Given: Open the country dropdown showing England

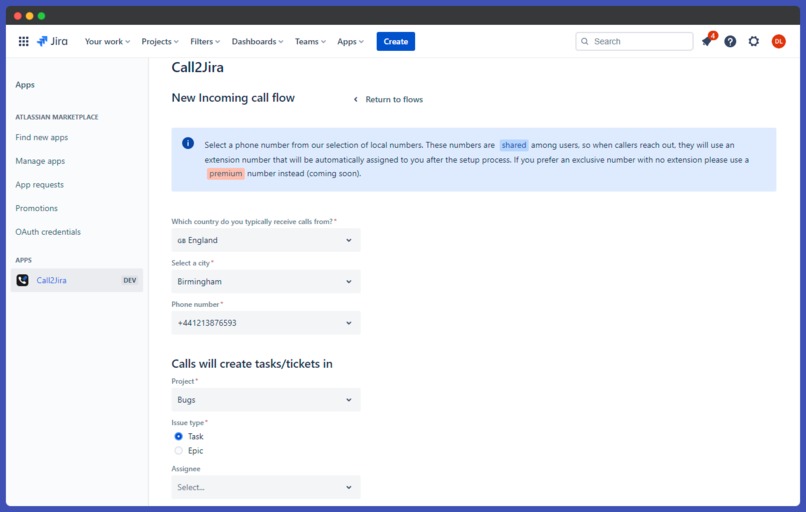Looking at the screenshot, I should coord(266,240).
